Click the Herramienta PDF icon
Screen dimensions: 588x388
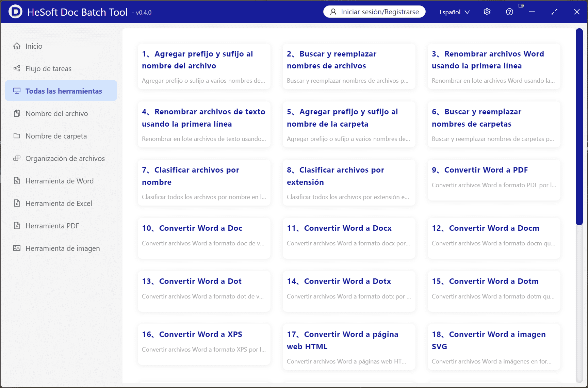17,226
